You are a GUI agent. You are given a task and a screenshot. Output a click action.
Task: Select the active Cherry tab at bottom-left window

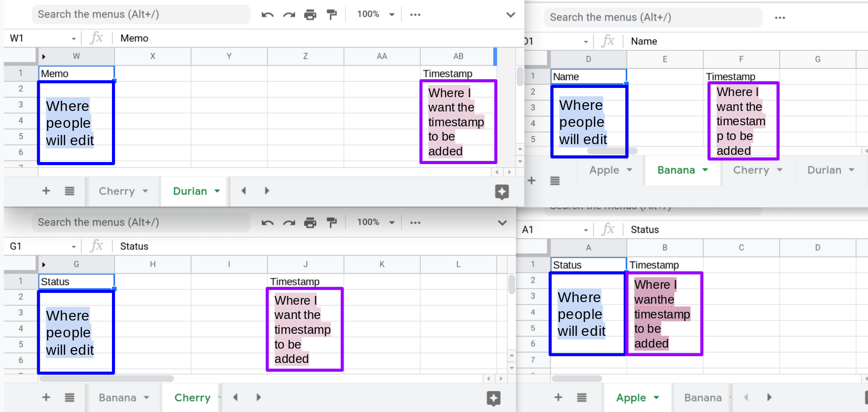pos(192,398)
